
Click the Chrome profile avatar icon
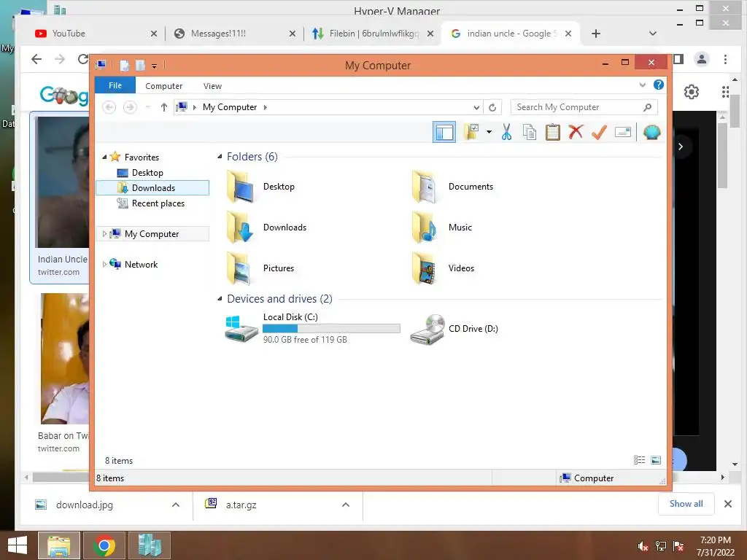[701, 59]
